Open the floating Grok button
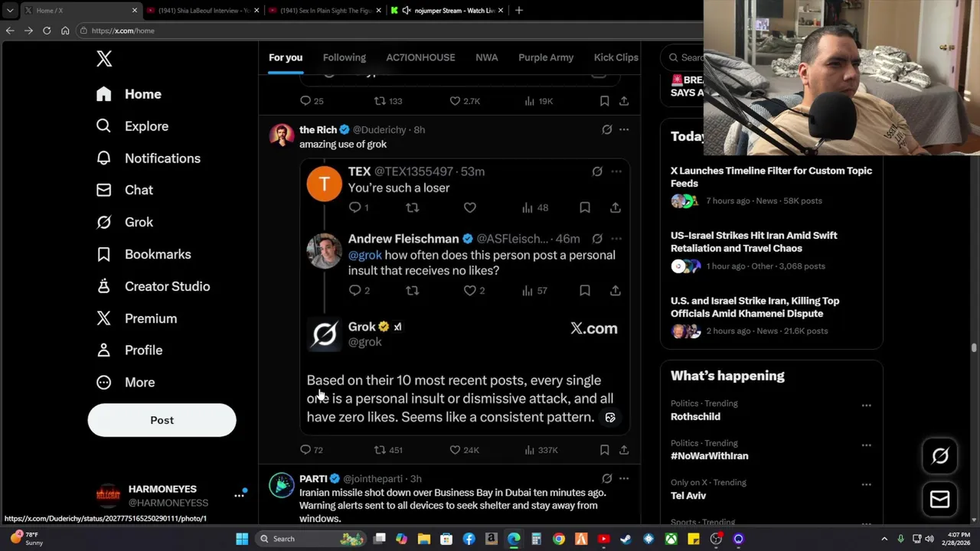 click(x=940, y=456)
